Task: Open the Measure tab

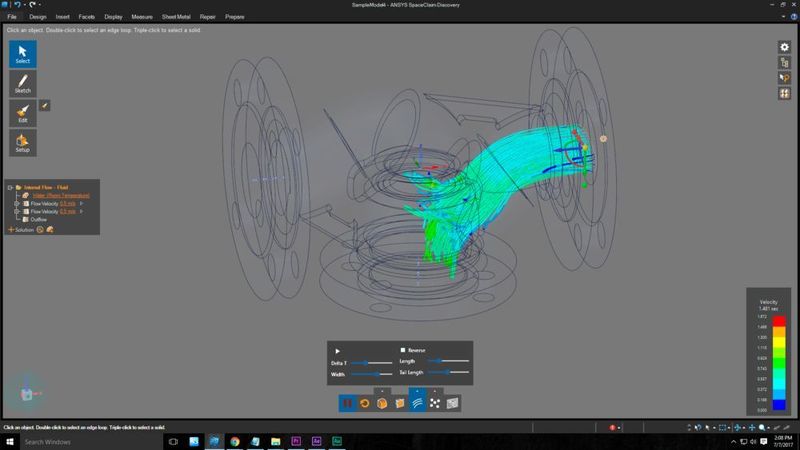Action: [x=142, y=17]
